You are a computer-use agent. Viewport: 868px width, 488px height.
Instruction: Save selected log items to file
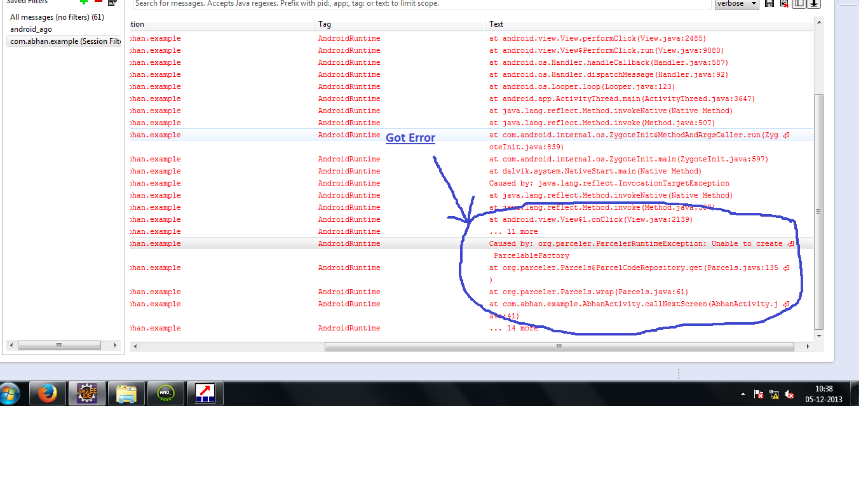coord(770,3)
